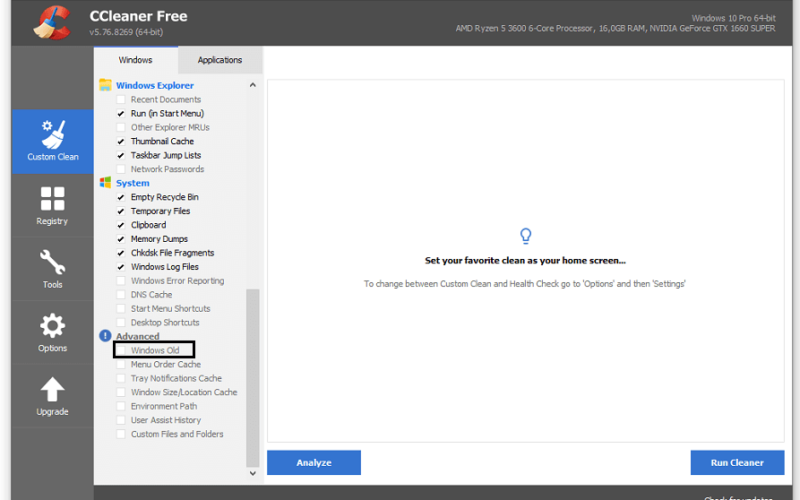The width and height of the screenshot is (800, 500).
Task: Uncheck the Thumbnail Cache option
Action: tap(121, 141)
